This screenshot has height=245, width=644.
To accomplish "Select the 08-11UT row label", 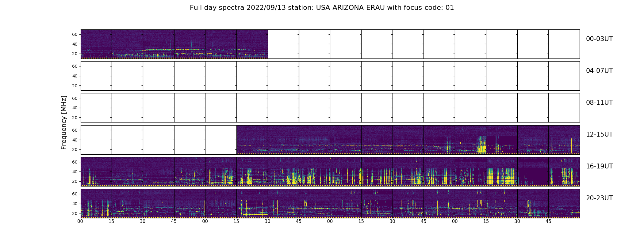I will tap(599, 103).
